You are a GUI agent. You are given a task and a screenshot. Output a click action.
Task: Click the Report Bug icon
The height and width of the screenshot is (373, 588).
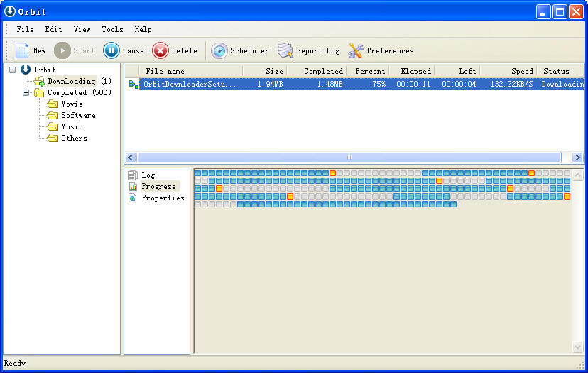click(285, 50)
